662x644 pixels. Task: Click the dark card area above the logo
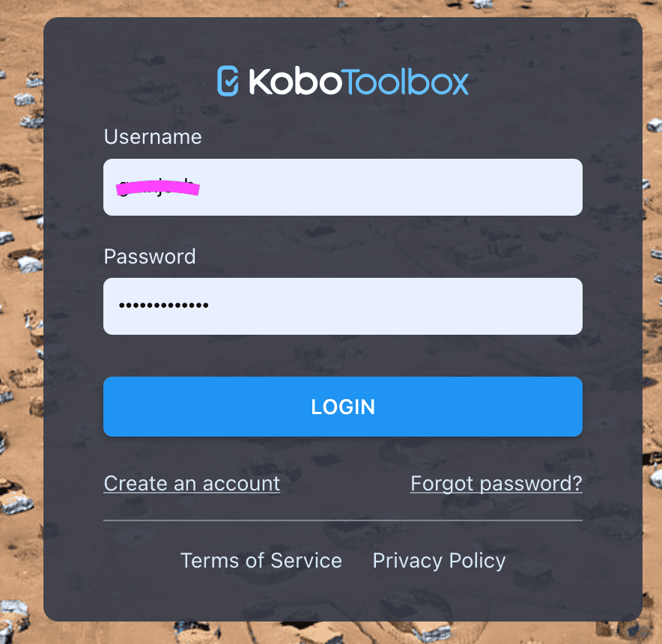(x=343, y=40)
